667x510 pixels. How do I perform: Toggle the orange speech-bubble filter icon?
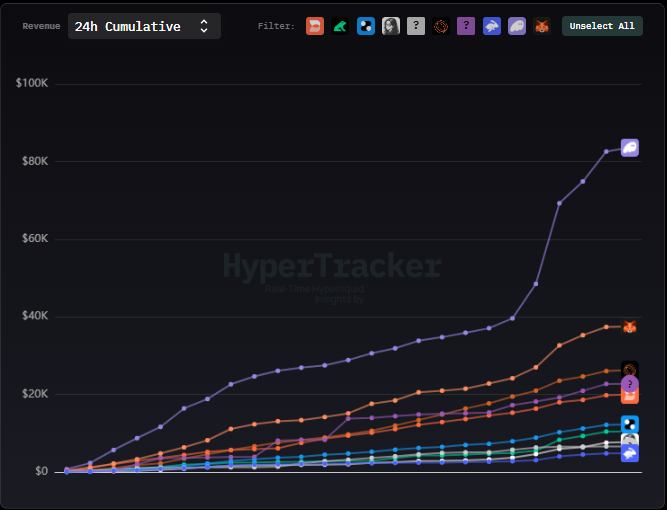pos(315,26)
